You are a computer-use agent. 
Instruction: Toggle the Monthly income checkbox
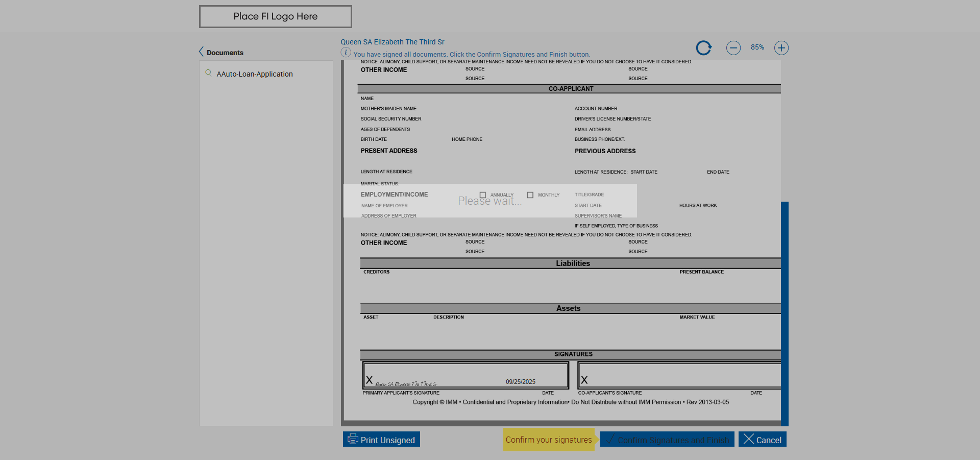[x=530, y=195]
